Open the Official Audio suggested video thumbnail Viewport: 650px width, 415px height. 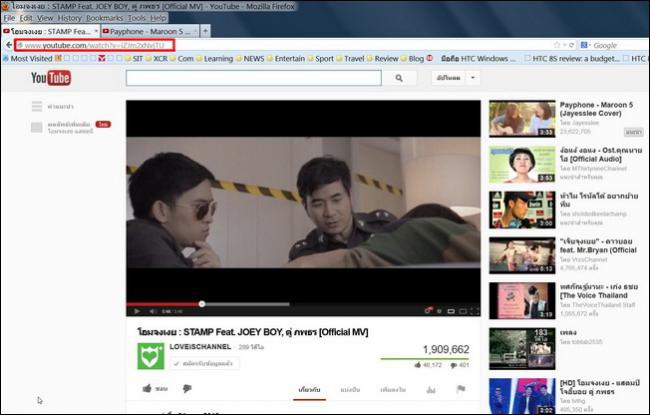(522, 164)
